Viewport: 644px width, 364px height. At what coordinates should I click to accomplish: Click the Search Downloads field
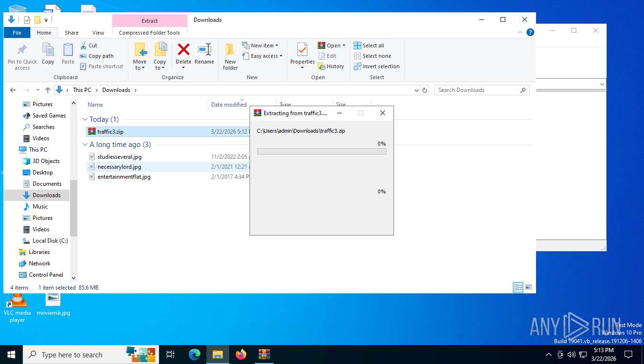click(482, 90)
